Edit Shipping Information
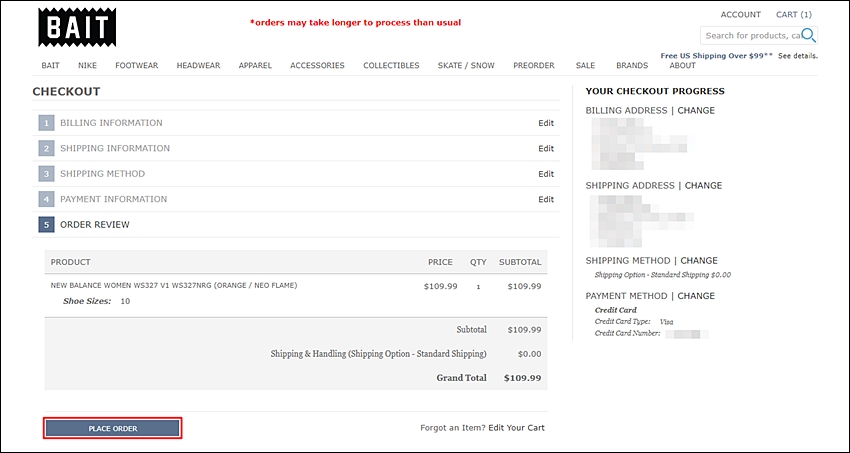The height and width of the screenshot is (453, 850). point(546,148)
